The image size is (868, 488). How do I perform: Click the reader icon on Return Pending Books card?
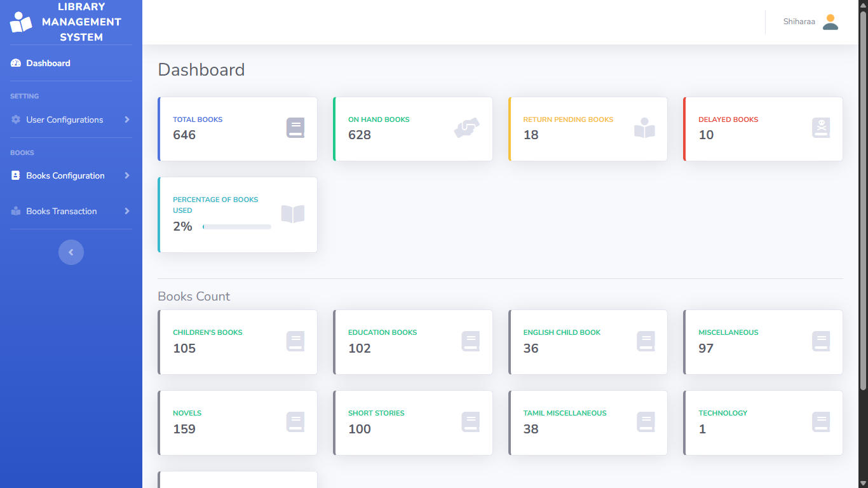644,128
